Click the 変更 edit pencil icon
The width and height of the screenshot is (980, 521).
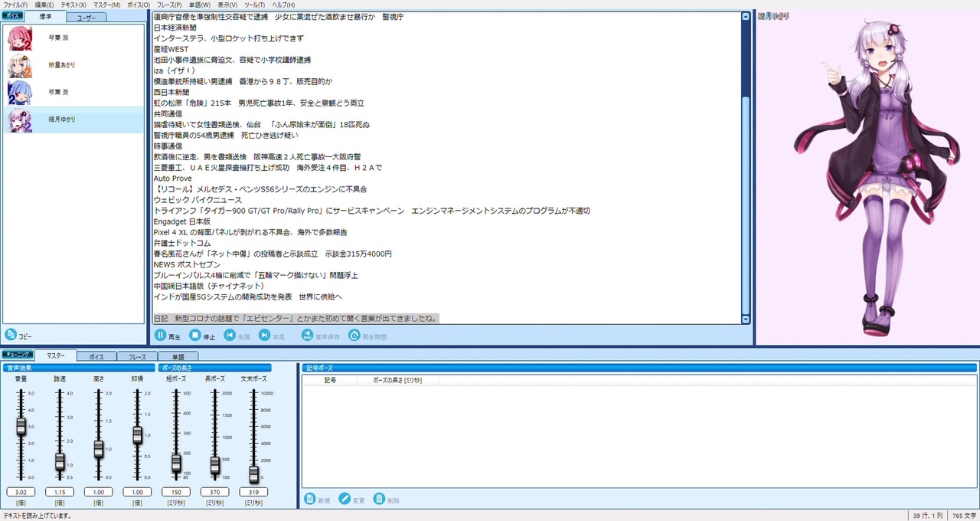click(x=345, y=499)
